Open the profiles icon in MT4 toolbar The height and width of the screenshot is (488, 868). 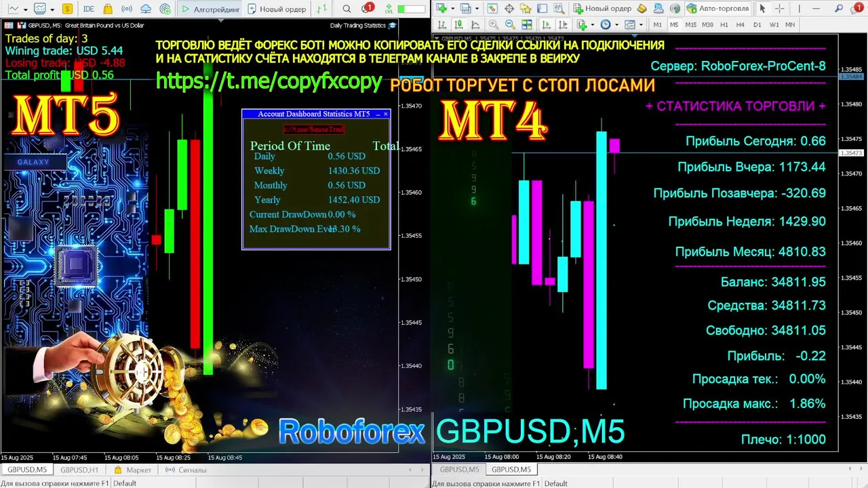(x=465, y=9)
